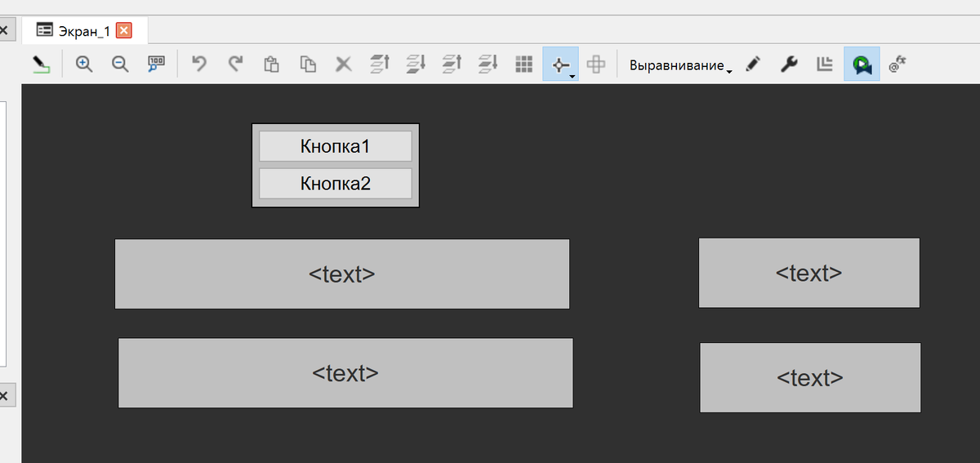Click the copy icon

pyautogui.click(x=308, y=65)
